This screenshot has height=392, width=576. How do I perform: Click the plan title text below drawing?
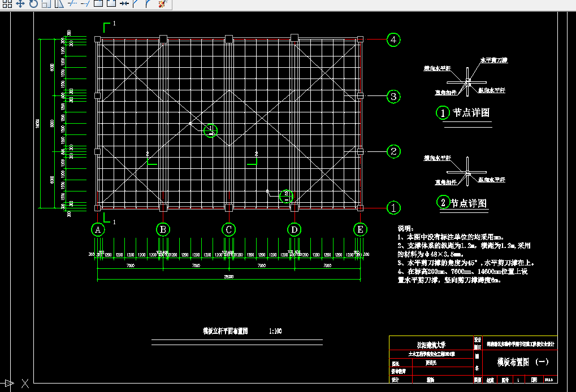tap(225, 331)
